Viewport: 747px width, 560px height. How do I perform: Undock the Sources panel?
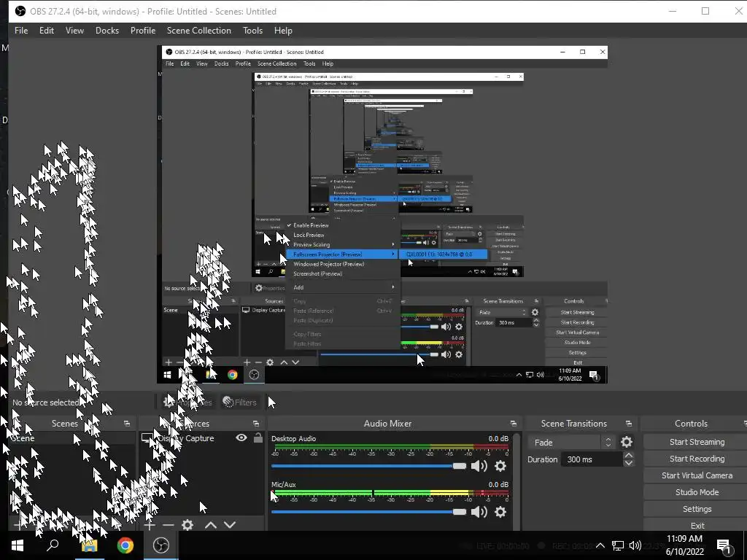pos(256,424)
